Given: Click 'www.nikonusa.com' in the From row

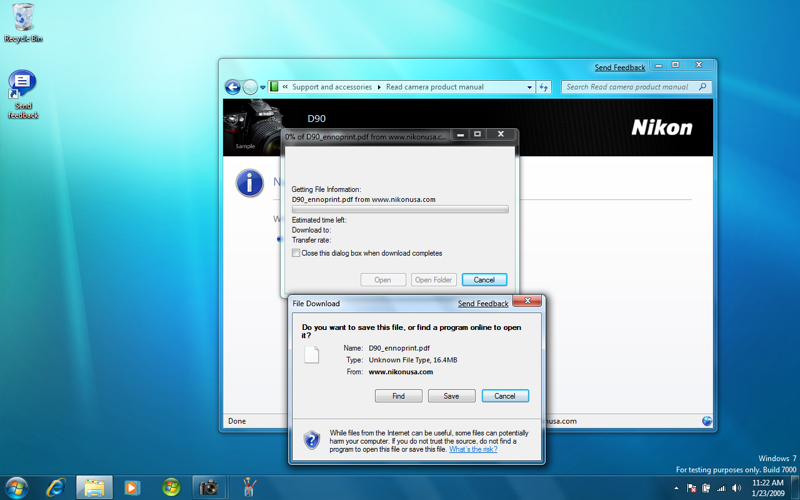Looking at the screenshot, I should click(401, 372).
